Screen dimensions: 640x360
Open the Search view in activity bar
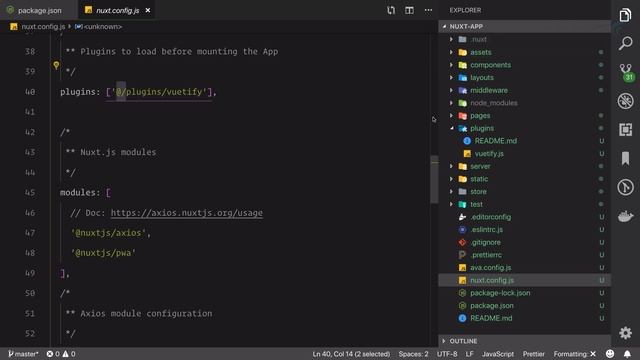point(625,43)
